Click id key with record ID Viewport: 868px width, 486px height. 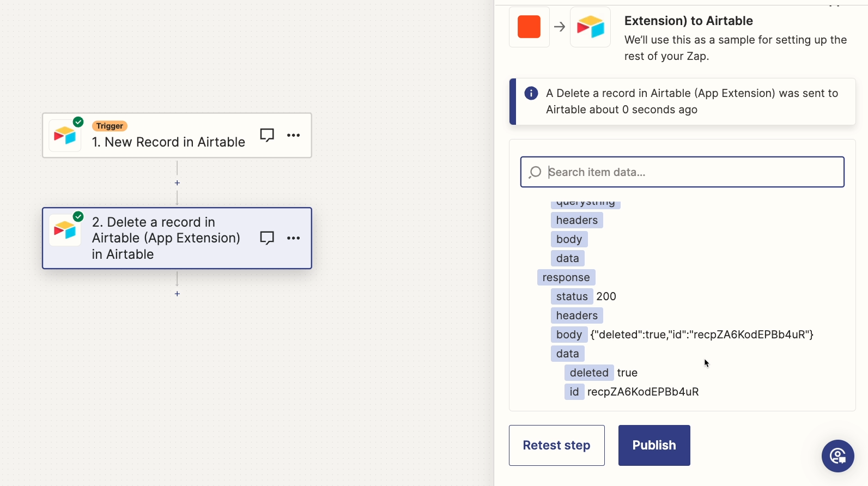coord(574,392)
